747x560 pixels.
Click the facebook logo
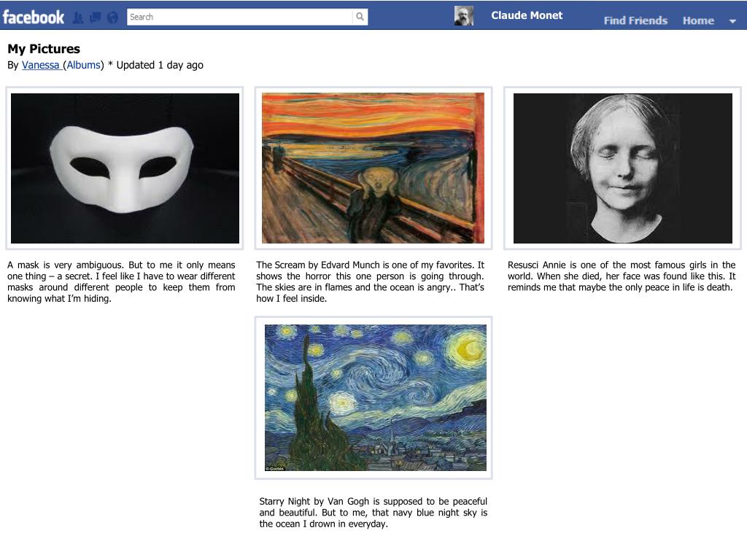[x=34, y=17]
